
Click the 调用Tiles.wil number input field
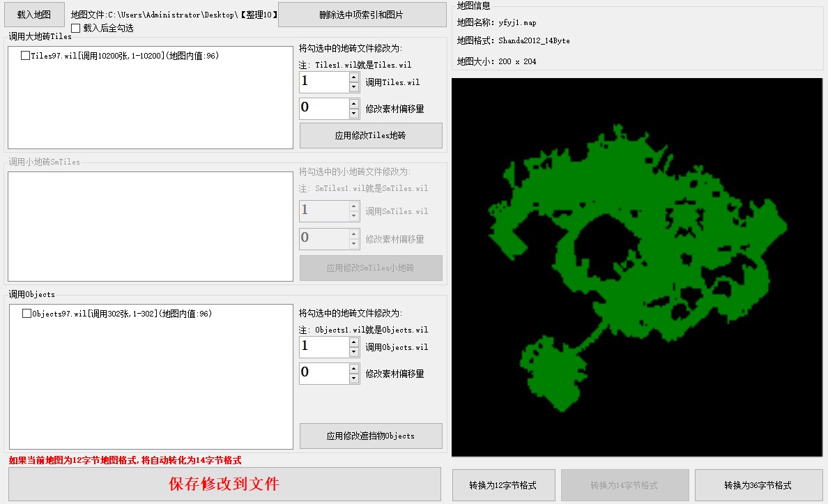323,82
